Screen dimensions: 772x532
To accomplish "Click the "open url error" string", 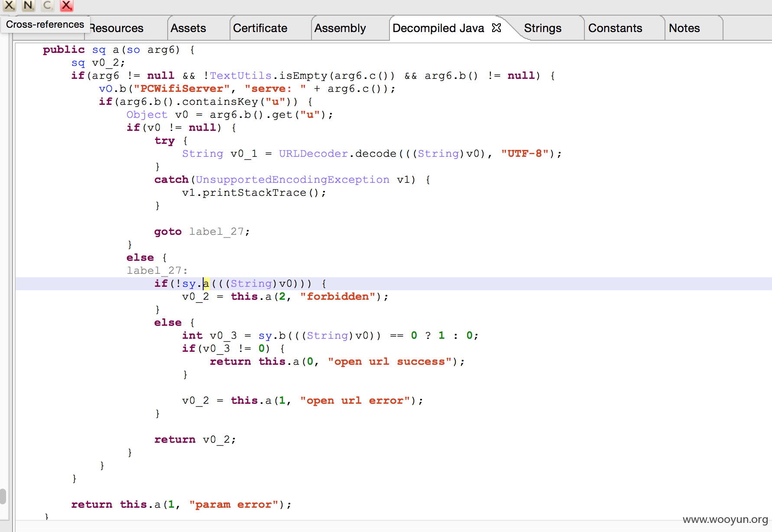I will [355, 401].
